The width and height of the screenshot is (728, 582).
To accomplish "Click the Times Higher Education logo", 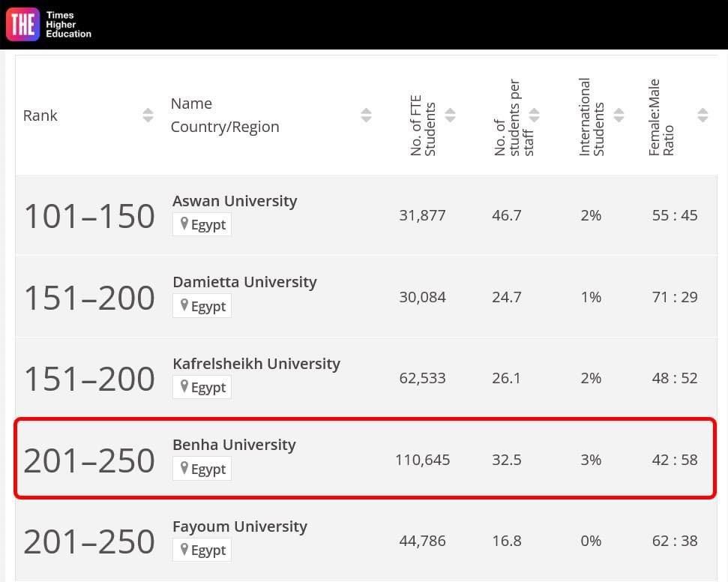I will coord(49,24).
